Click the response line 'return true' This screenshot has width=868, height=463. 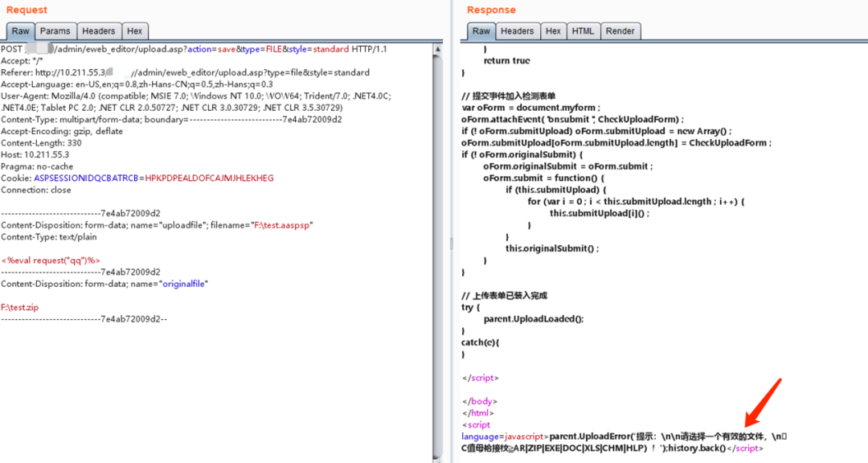506,61
